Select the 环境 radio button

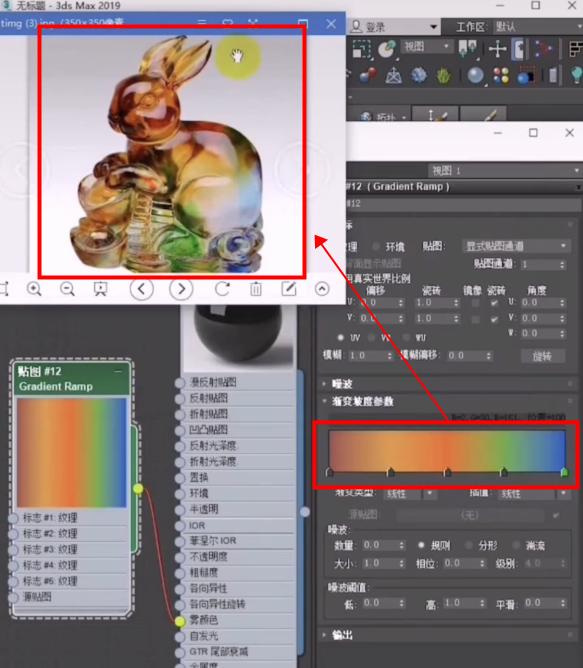376,246
